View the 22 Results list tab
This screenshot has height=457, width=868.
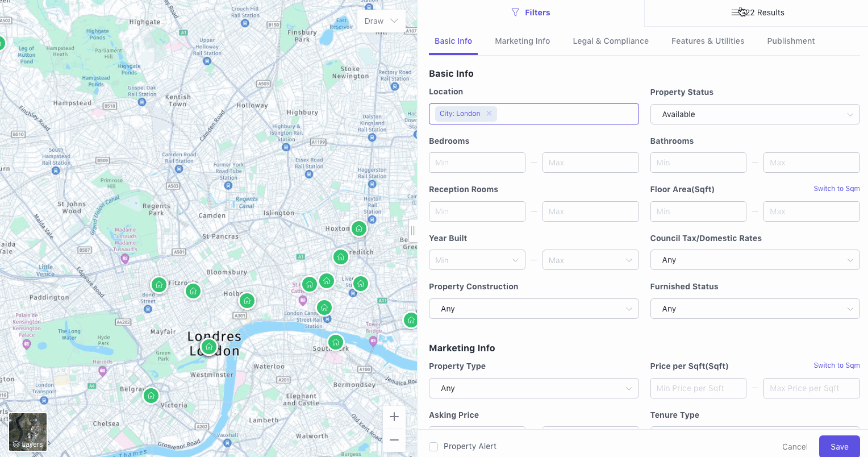[758, 13]
